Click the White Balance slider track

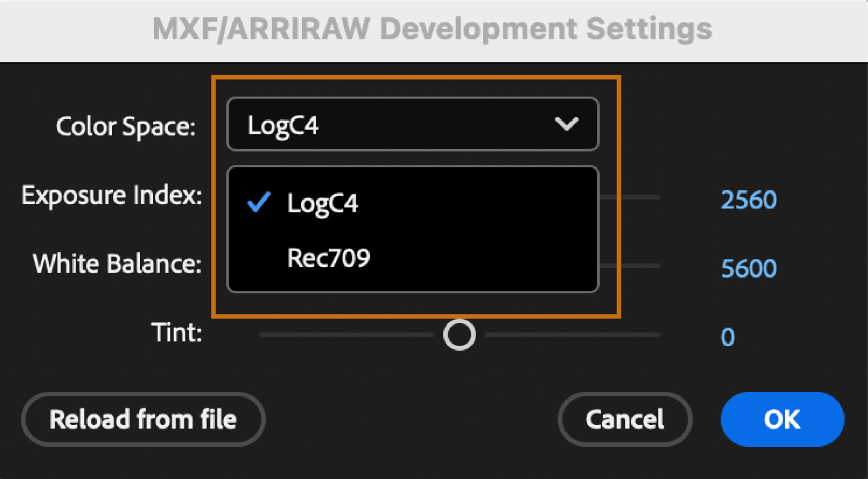coord(642,267)
